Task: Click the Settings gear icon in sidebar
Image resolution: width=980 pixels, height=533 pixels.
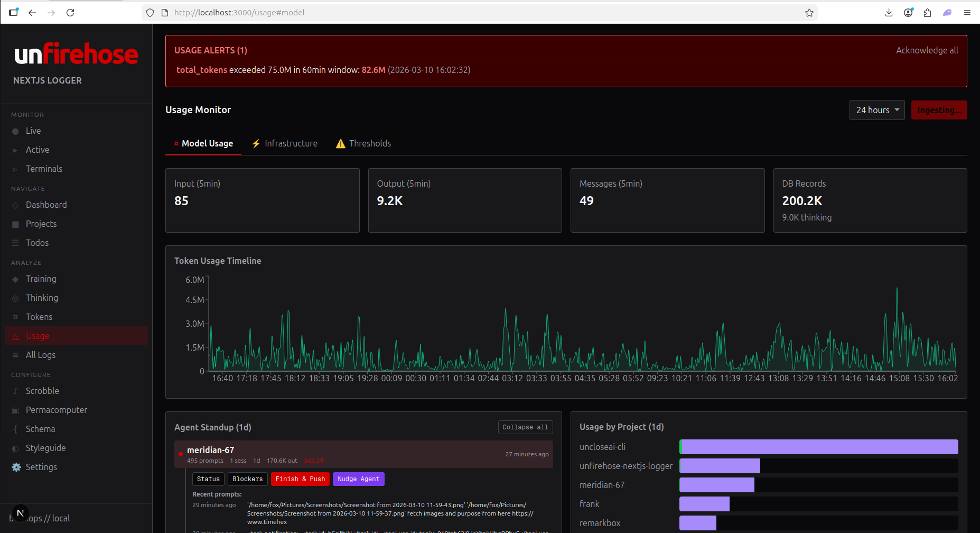Action: coord(16,467)
